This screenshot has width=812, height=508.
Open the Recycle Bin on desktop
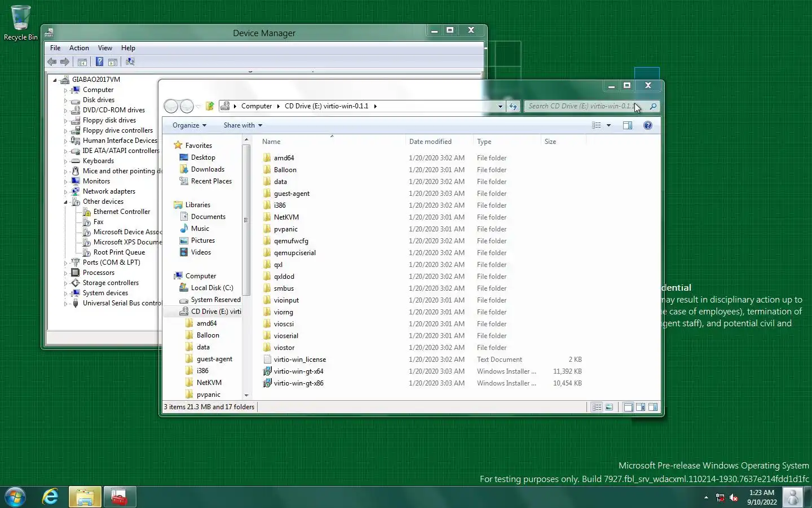point(21,23)
